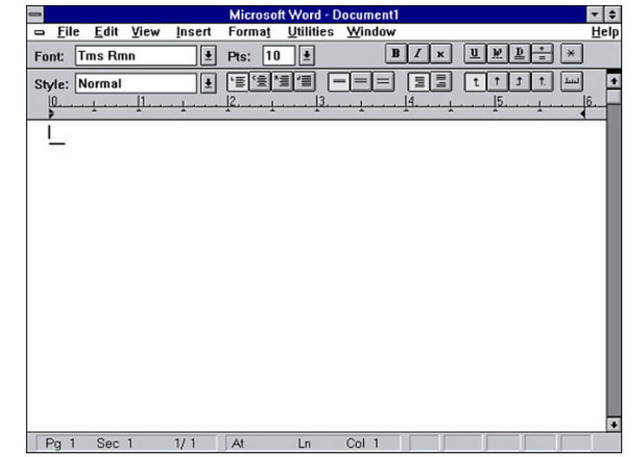This screenshot has width=640, height=457.
Task: Click the ruler scale view icon
Action: coord(571,82)
